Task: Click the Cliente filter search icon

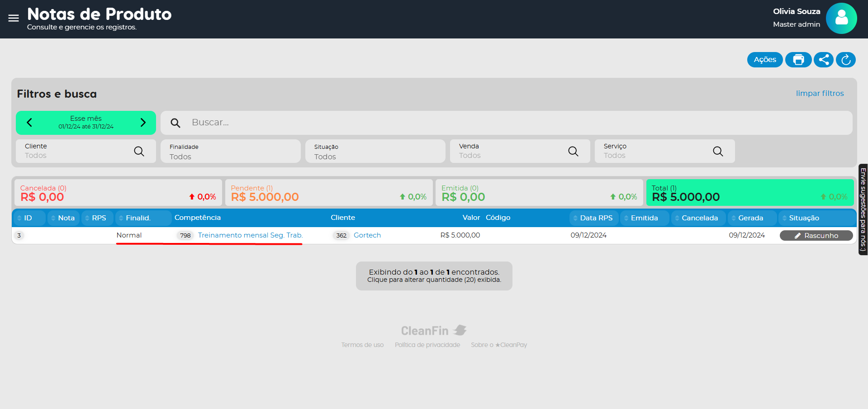Action: click(139, 151)
